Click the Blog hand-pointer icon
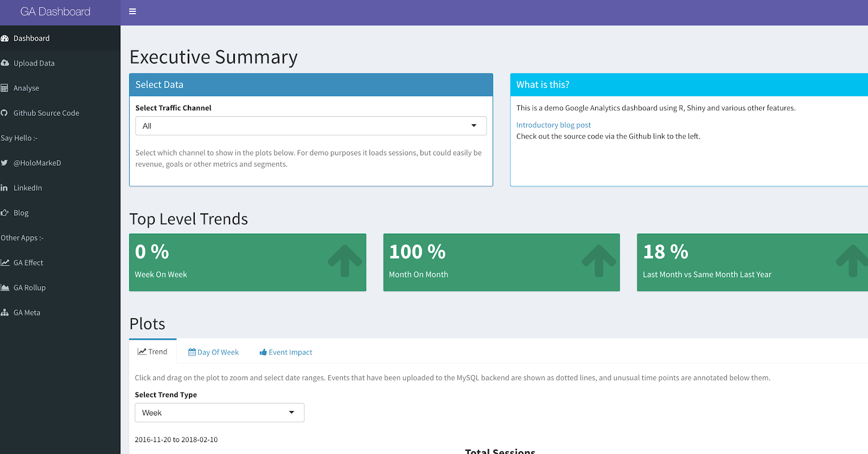This screenshot has width=868, height=454. point(4,213)
